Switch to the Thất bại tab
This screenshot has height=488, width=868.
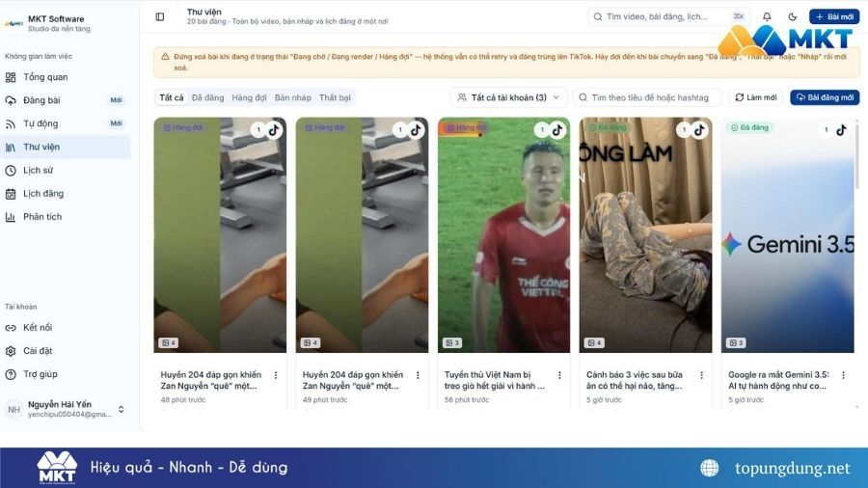(335, 97)
